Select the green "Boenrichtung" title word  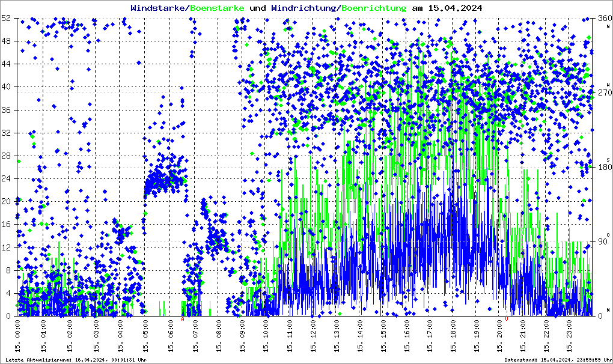tap(374, 8)
